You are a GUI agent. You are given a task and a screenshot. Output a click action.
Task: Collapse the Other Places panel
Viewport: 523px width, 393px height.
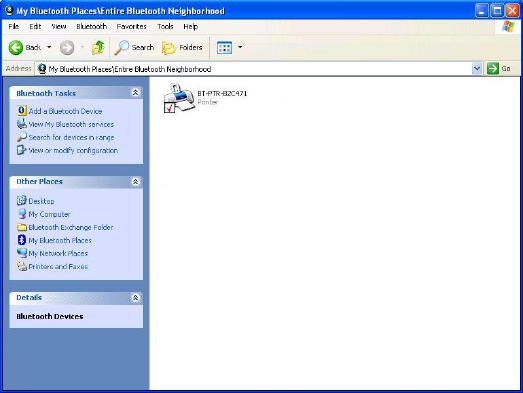135,181
